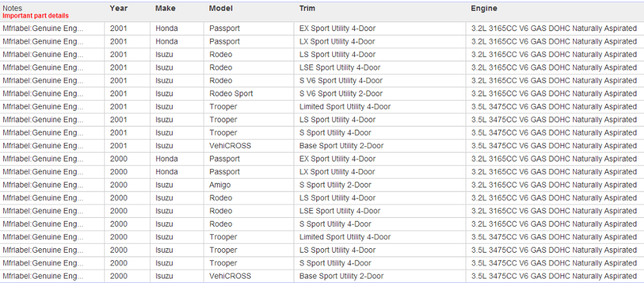
Task: Click the Engine column header
Action: point(484,8)
